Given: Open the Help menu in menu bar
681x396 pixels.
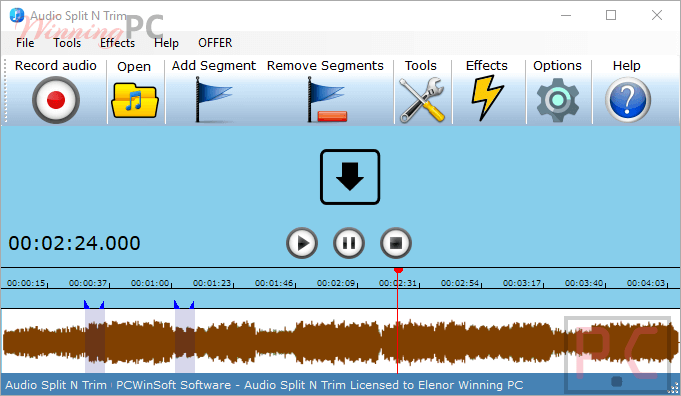Looking at the screenshot, I should tap(166, 43).
